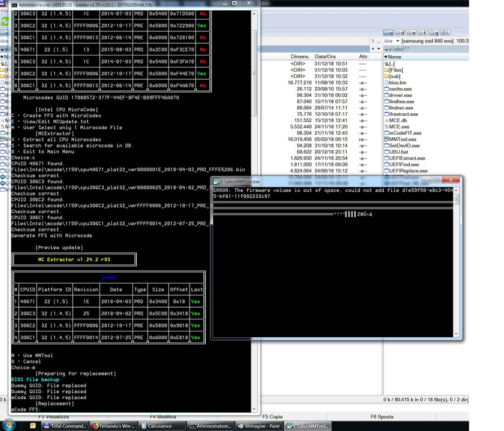Go up one level with '..' button
This screenshot has height=431, width=504.
(379, 41)
